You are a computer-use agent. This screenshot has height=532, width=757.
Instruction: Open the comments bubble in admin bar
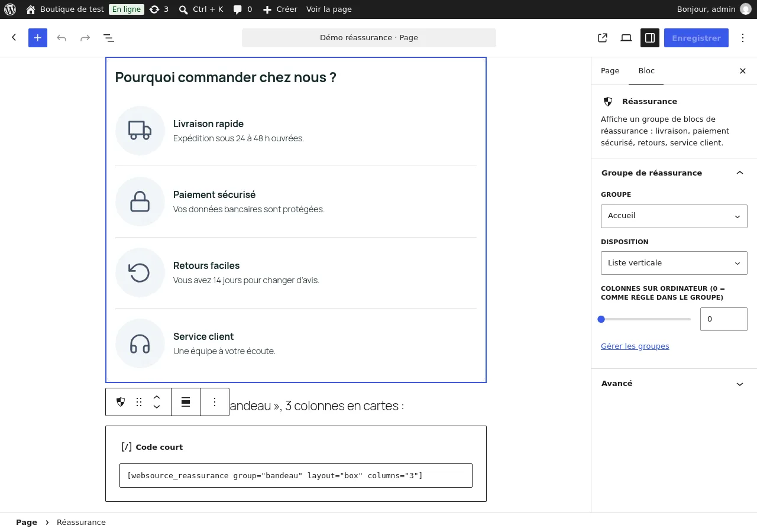click(242, 9)
